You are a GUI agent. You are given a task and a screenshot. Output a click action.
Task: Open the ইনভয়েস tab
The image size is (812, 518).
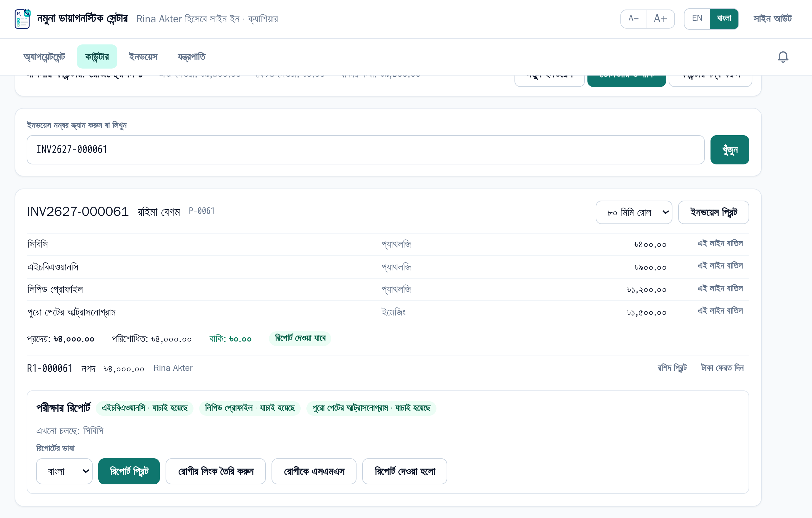tap(143, 57)
